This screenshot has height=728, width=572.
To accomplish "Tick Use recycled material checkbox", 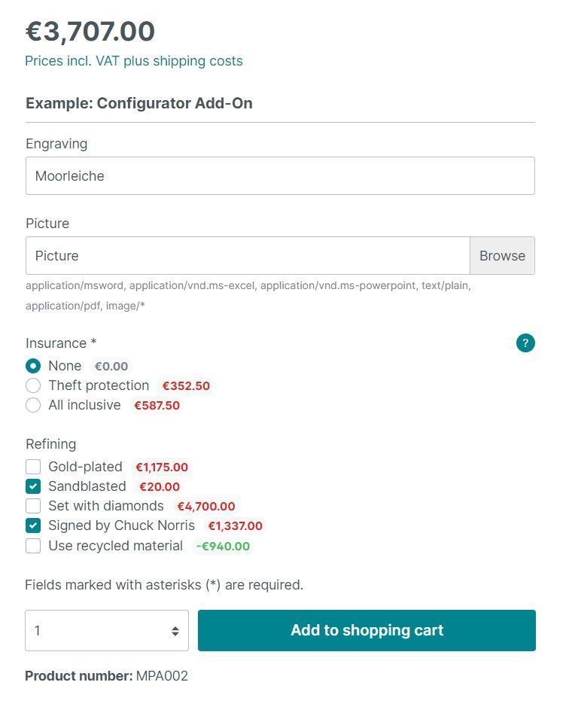I will click(33, 546).
